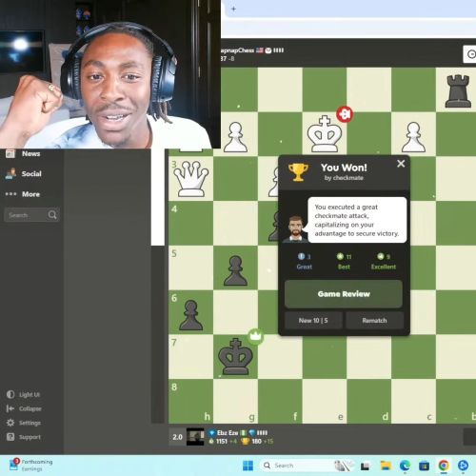Open the Windows Start menu

pyautogui.click(x=248, y=466)
